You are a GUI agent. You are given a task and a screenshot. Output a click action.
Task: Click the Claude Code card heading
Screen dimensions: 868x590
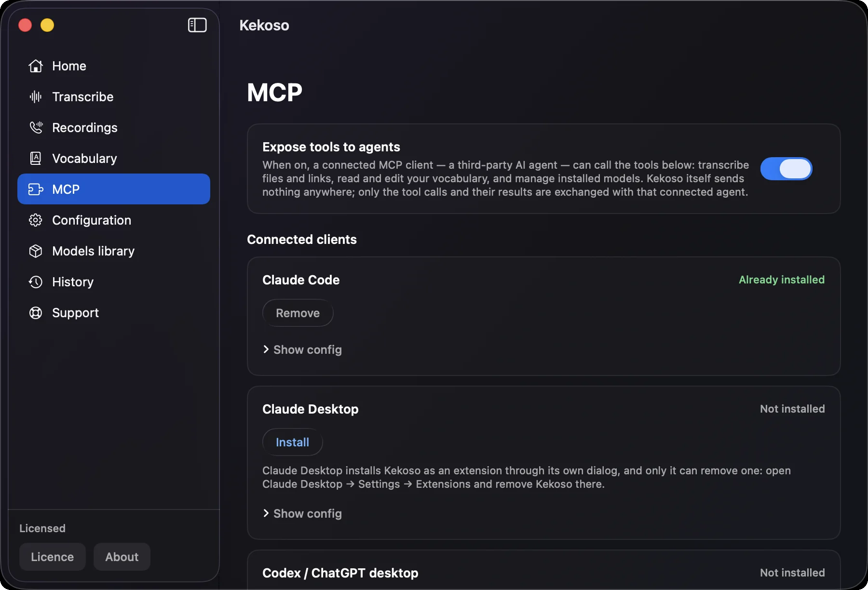[x=301, y=280]
